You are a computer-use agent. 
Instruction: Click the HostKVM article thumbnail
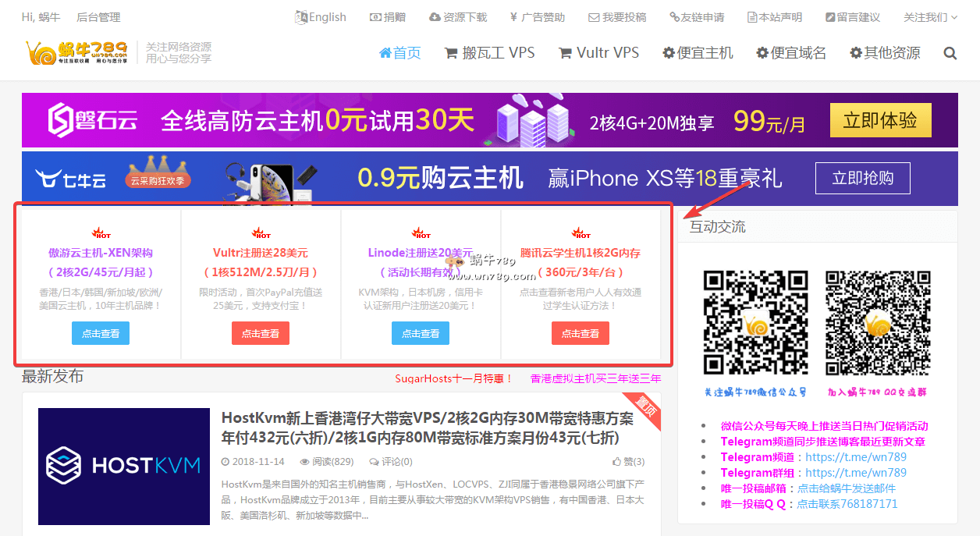point(124,466)
